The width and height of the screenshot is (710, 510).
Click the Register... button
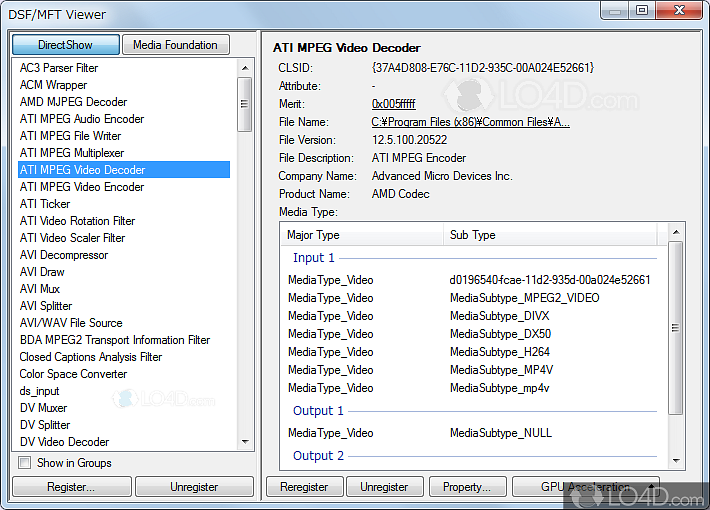[71, 487]
